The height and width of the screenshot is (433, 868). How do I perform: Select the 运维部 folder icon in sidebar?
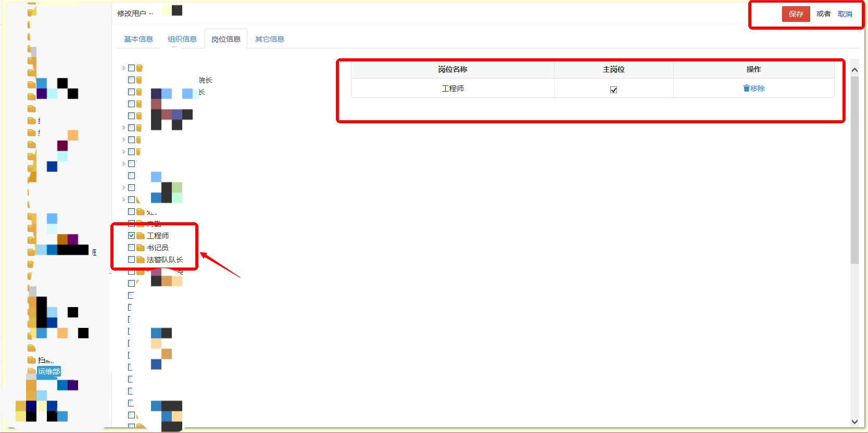32,371
